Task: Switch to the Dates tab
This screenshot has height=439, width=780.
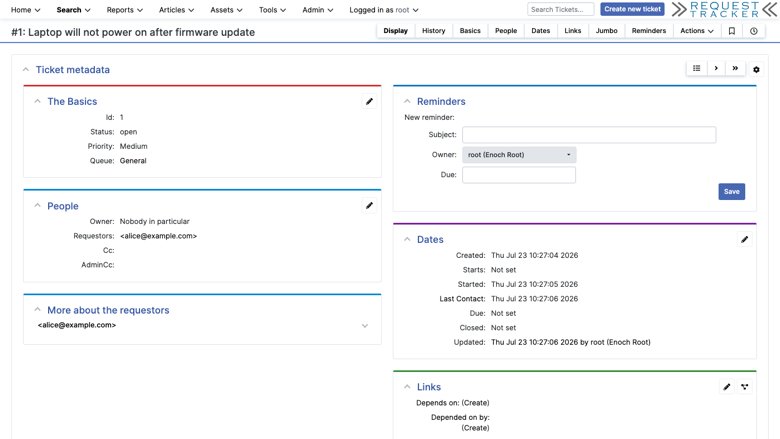Action: click(x=540, y=31)
